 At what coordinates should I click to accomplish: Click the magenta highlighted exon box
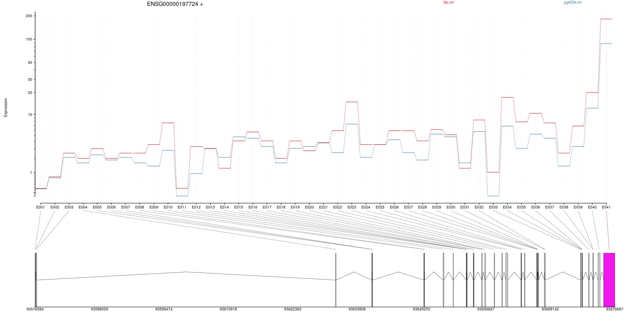(609, 280)
